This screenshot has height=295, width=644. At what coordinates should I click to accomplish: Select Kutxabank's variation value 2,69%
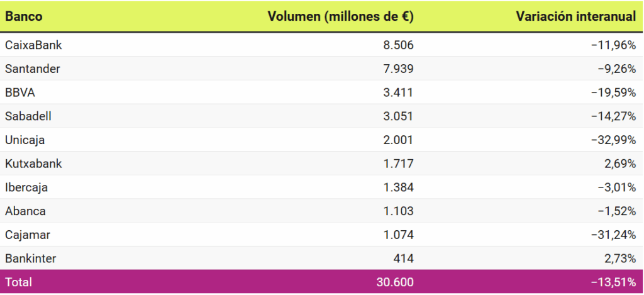coord(619,164)
